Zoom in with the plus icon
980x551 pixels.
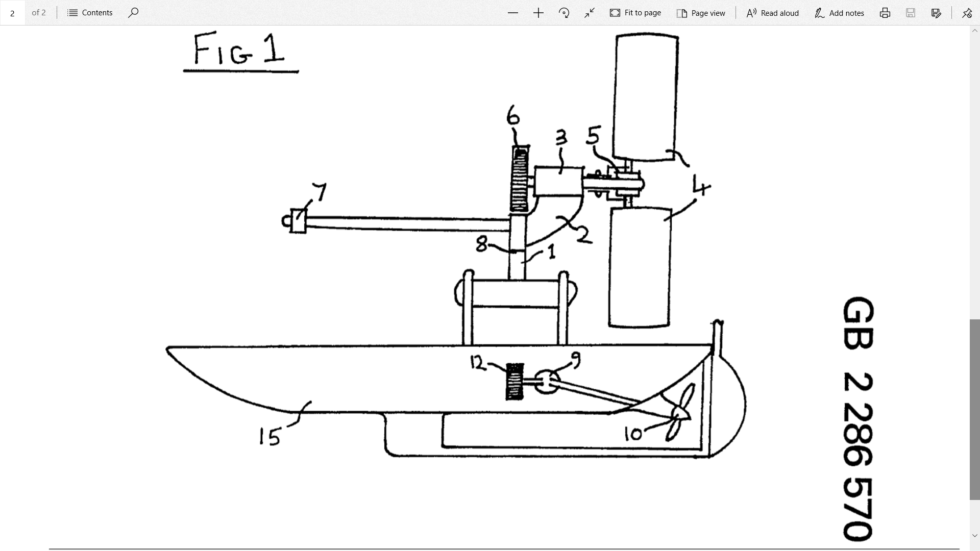click(538, 13)
